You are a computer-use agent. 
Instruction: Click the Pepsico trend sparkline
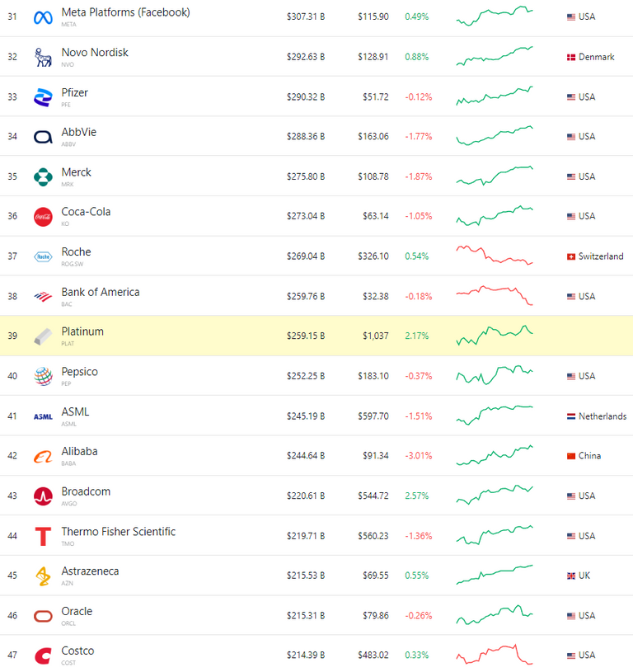coord(495,375)
